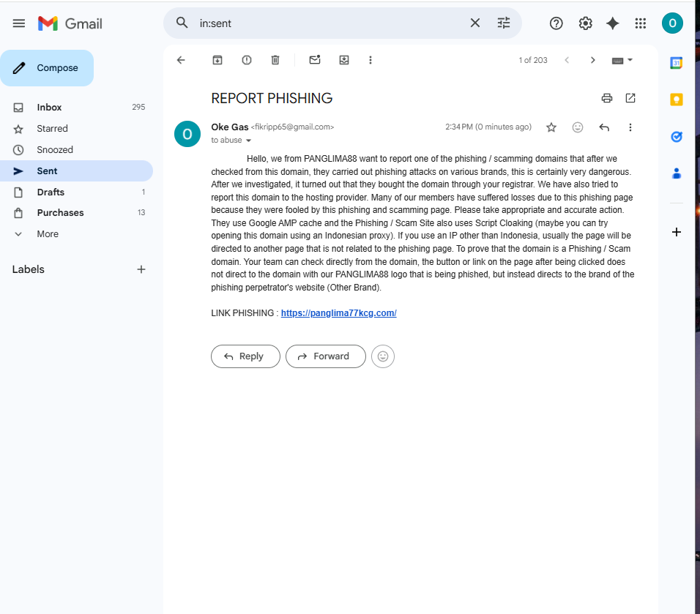Open the Google apps grid
This screenshot has height=614, width=700.
641,23
